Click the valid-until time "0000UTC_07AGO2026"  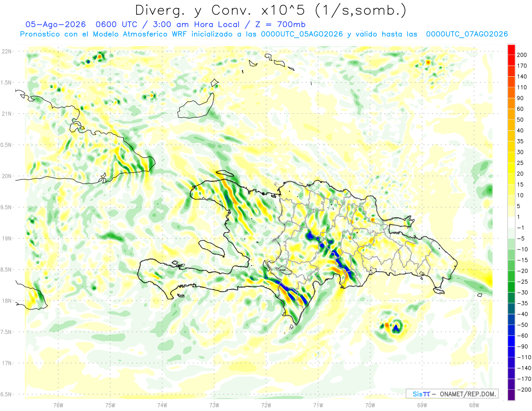tap(466, 34)
